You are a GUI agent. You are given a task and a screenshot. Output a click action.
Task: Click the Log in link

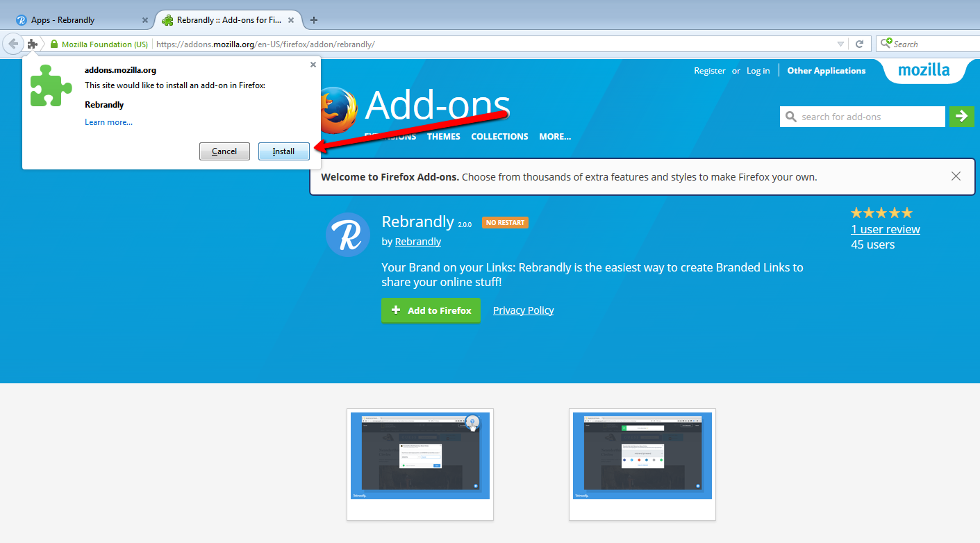[758, 71]
